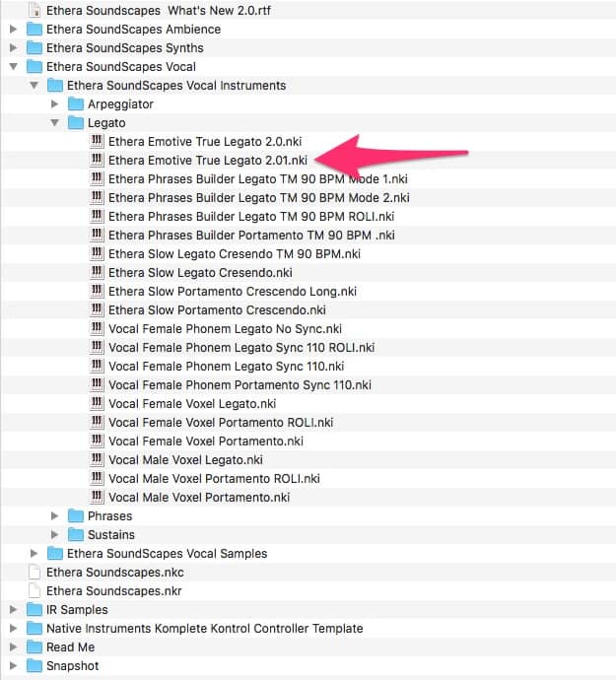Click nki icon for Ethera Slow Portamento Crescendo.nki
The width and height of the screenshot is (616, 680).
pyautogui.click(x=97, y=310)
